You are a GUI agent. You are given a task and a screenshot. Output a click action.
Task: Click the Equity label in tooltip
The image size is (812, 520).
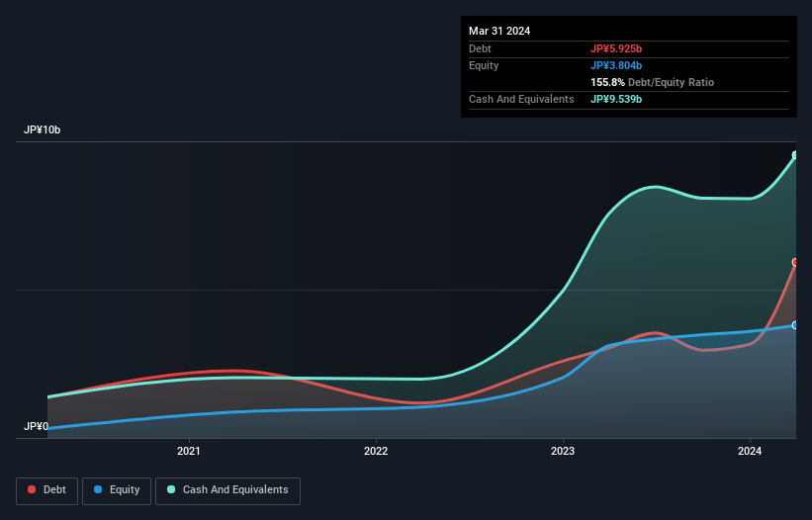(484, 65)
